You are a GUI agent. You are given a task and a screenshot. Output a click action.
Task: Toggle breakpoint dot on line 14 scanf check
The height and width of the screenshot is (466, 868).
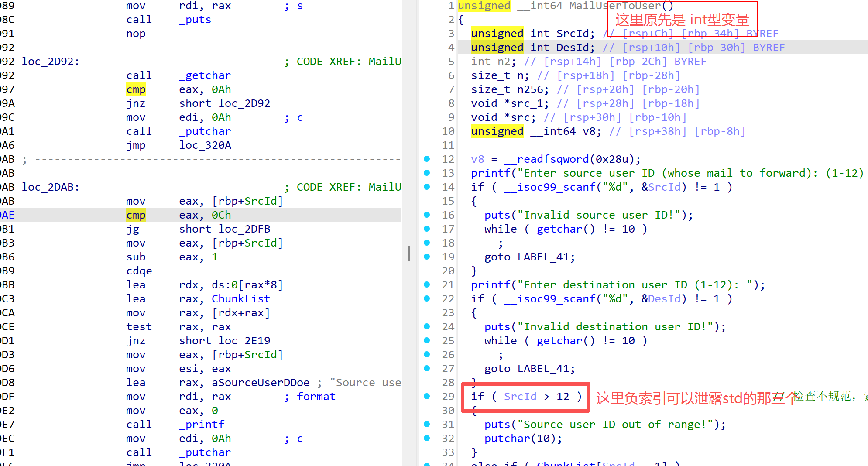[427, 187]
